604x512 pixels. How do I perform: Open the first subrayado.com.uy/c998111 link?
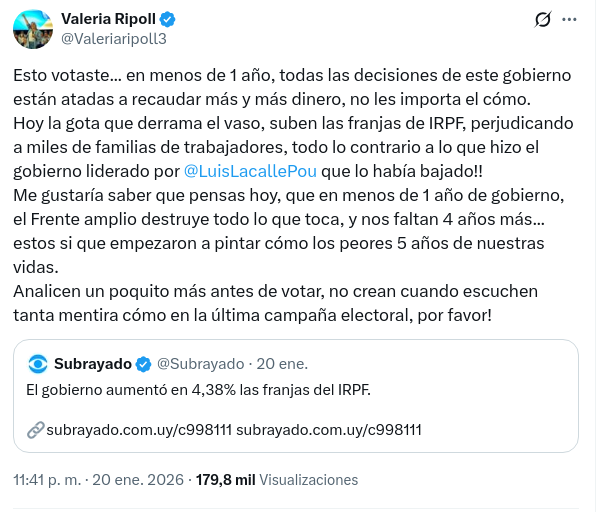tap(139, 430)
